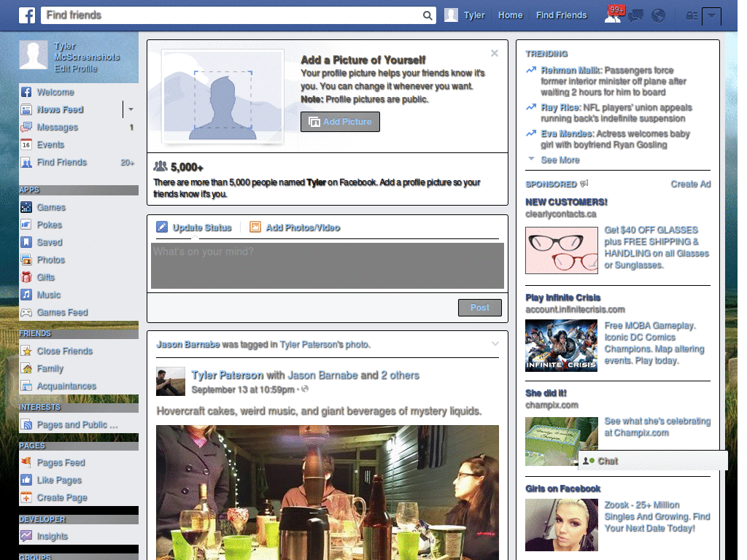The width and height of the screenshot is (747, 560).
Task: Click the Facebook logo icon
Action: point(26,15)
